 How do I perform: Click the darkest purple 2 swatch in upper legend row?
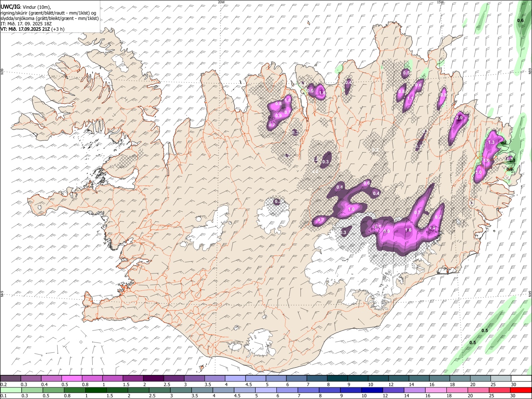(x=153, y=379)
